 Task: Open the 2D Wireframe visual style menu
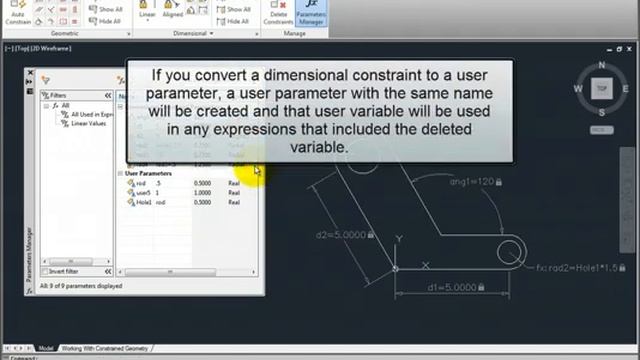click(x=50, y=48)
